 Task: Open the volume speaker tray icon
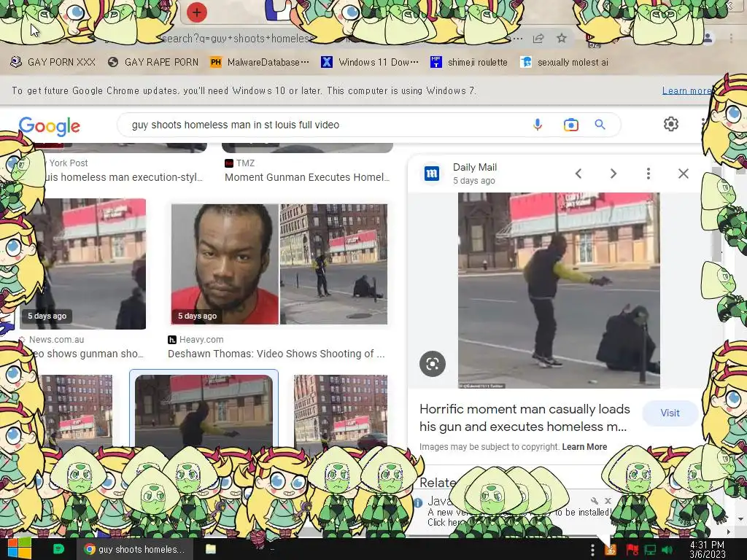click(x=667, y=550)
